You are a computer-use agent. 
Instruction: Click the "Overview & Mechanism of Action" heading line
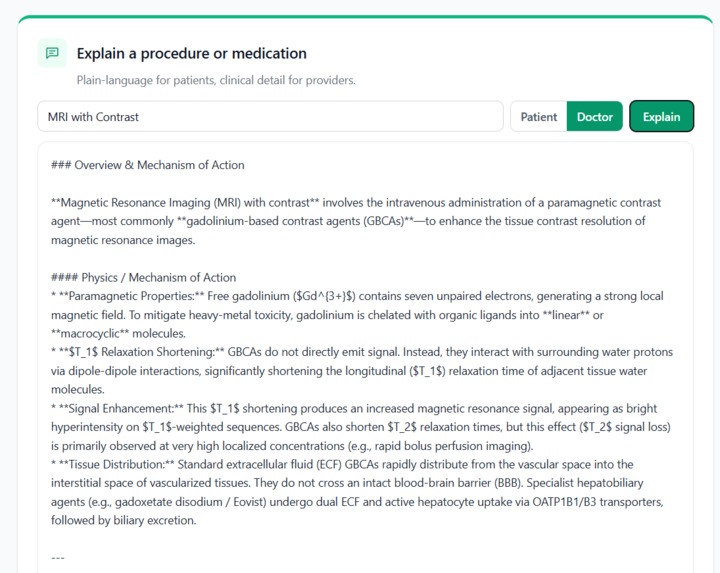(x=148, y=165)
